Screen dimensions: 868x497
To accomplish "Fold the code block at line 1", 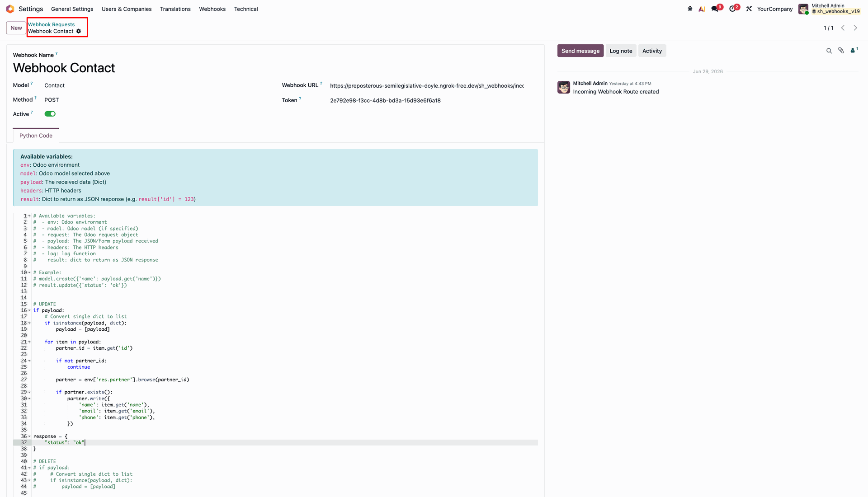I will (x=29, y=216).
